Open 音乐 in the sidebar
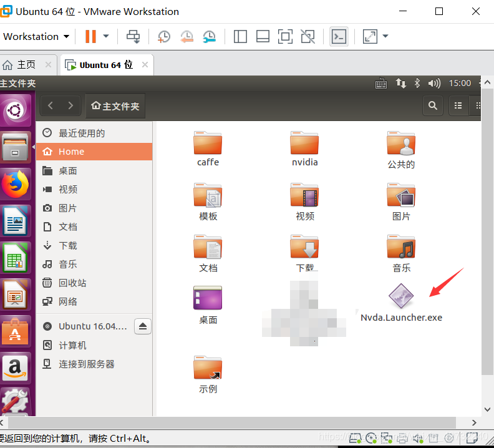The image size is (494, 448). tap(94, 264)
